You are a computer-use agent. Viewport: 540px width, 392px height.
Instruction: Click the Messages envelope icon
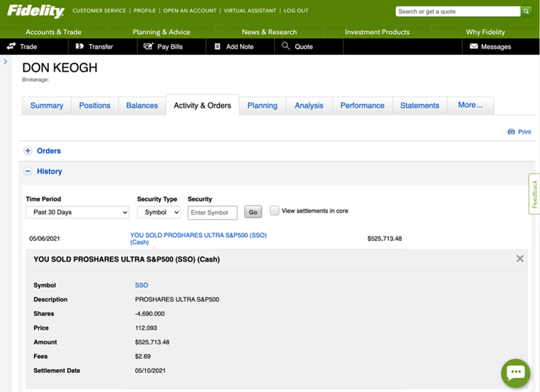pyautogui.click(x=473, y=46)
